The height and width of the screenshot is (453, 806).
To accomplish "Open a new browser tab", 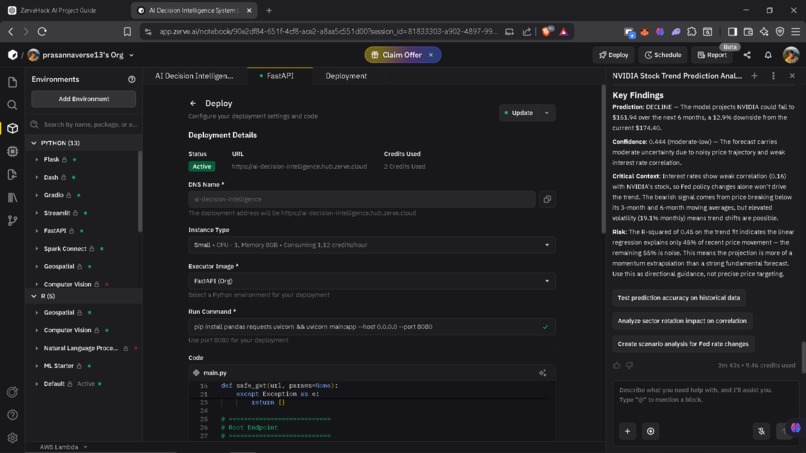I will [x=269, y=10].
